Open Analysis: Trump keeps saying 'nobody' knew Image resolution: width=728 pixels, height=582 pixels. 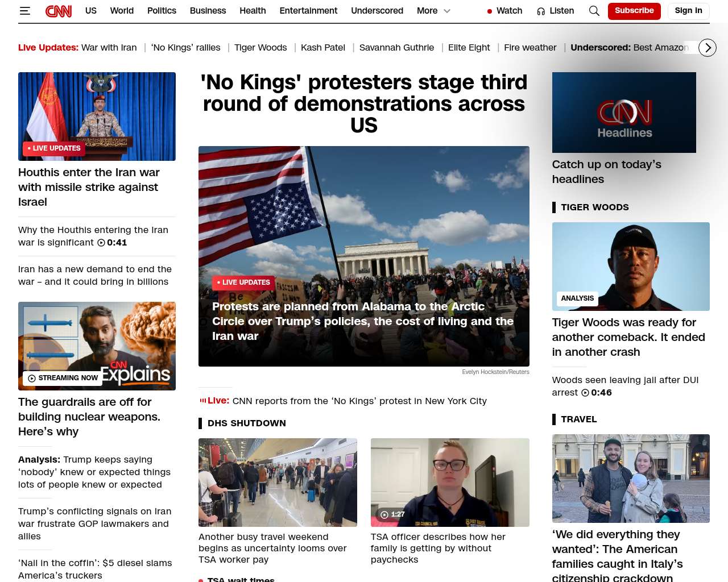94,472
